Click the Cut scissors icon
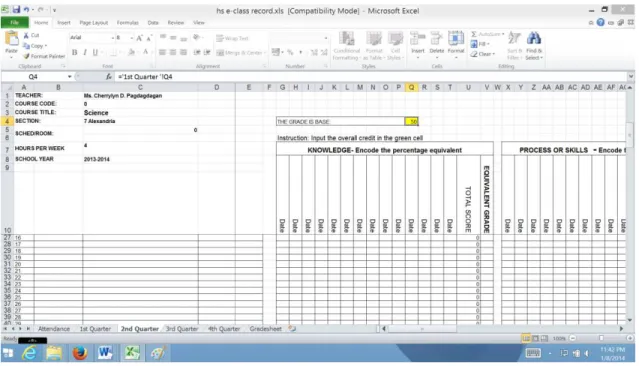Image resolution: width=639 pixels, height=366 pixels. 26,35
